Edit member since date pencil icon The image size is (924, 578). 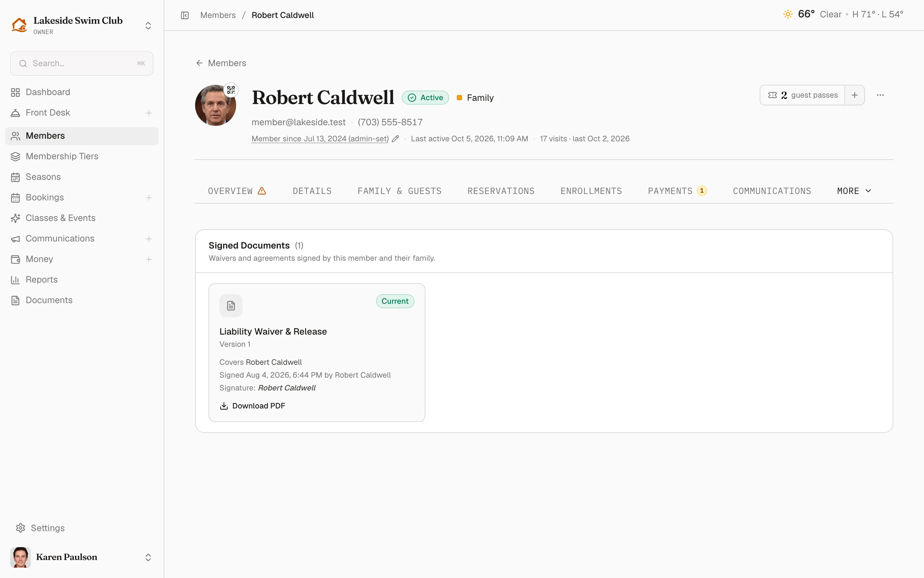click(x=395, y=139)
